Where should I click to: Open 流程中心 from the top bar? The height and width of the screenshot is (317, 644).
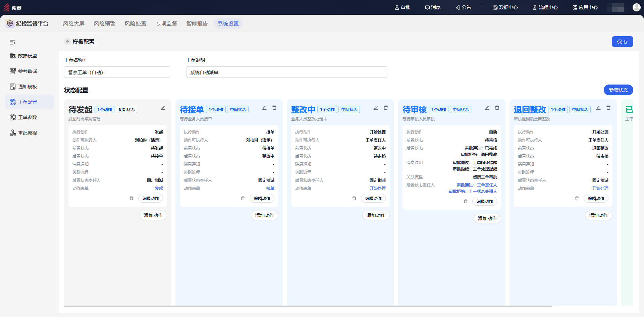point(545,7)
